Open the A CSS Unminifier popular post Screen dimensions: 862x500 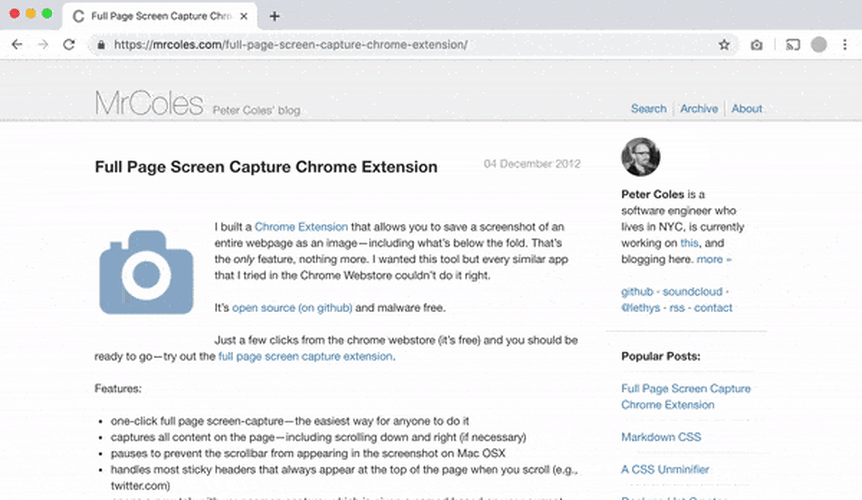coord(665,470)
